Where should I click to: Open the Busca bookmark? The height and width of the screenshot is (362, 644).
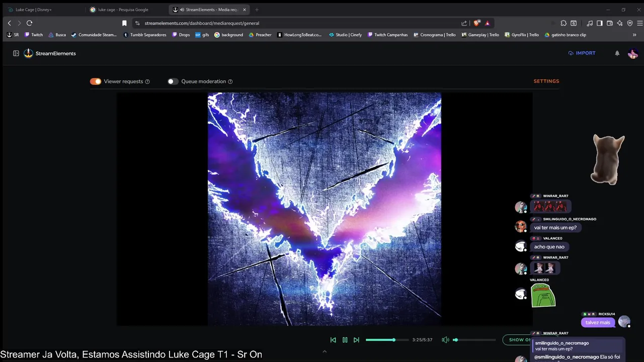[x=57, y=35]
